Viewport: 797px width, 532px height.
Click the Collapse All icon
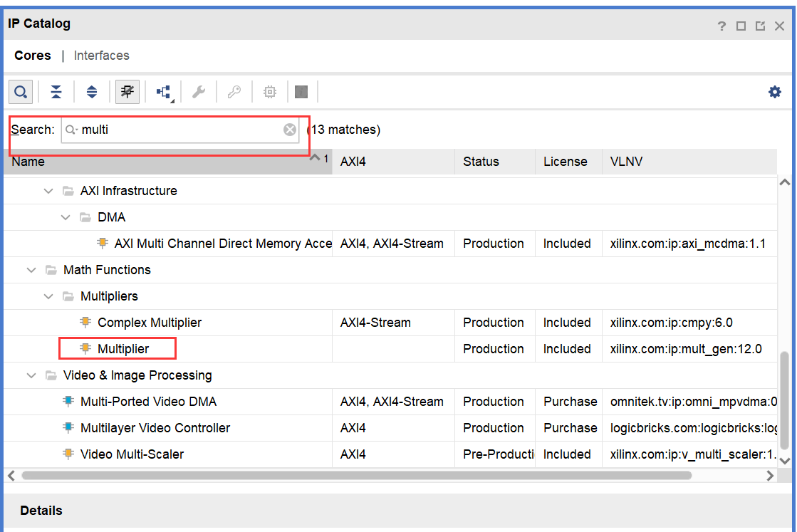coord(56,92)
